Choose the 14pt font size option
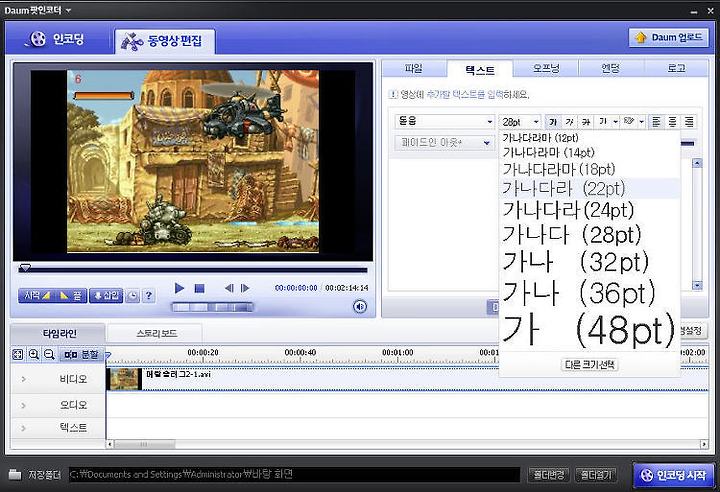The image size is (720, 492). coord(589,152)
